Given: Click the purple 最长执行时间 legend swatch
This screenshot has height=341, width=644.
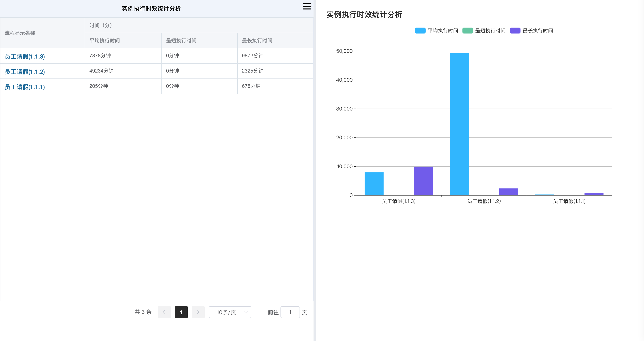Looking at the screenshot, I should point(515,31).
